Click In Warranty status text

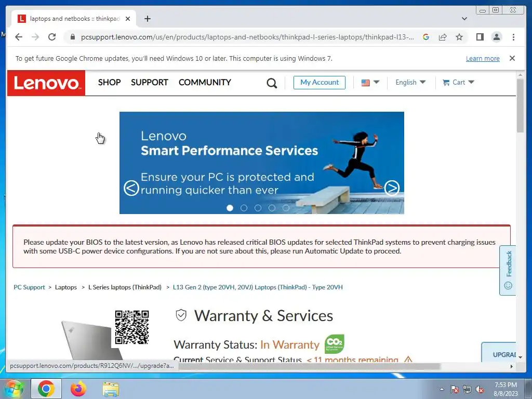[290, 345]
